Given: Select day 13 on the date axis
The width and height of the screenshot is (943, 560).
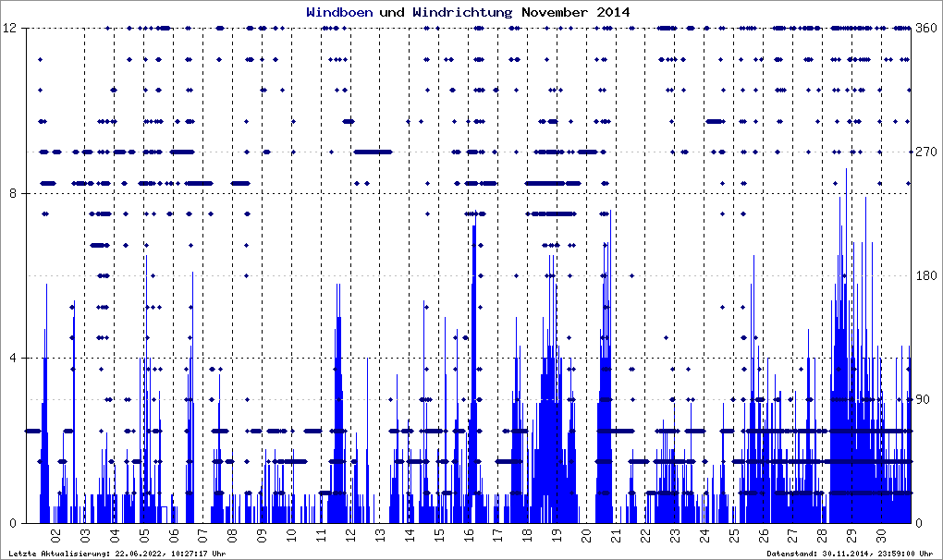Looking at the screenshot, I should point(380,536).
